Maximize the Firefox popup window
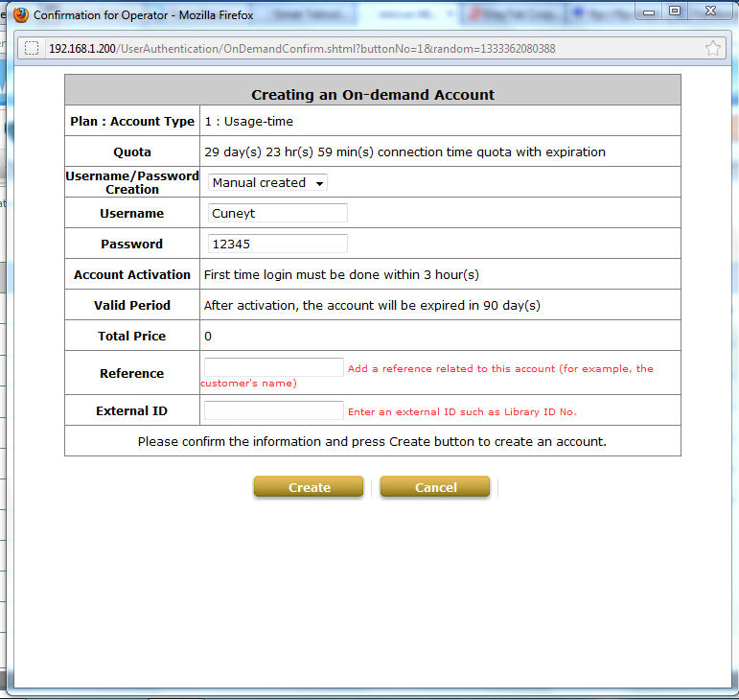 pyautogui.click(x=675, y=12)
